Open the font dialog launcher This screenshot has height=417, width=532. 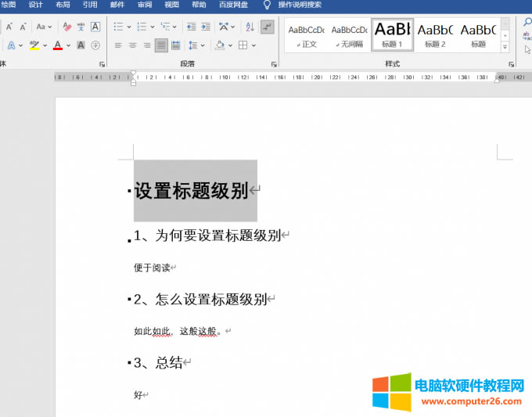pyautogui.click(x=102, y=64)
